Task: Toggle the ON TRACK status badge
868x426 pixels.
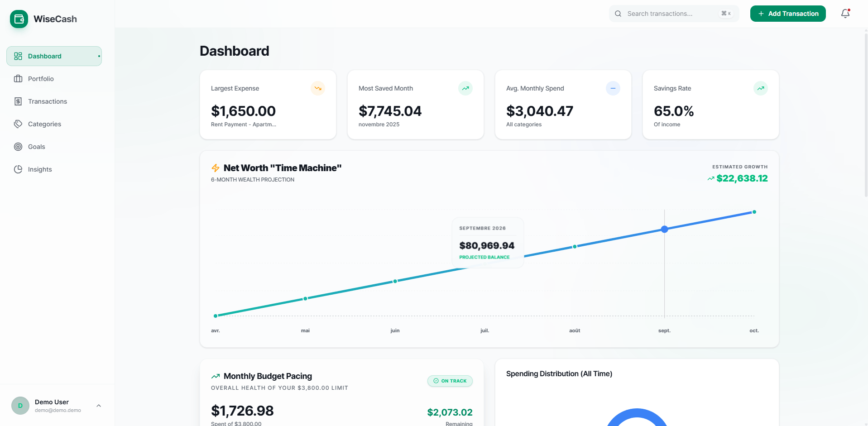Action: click(x=450, y=381)
